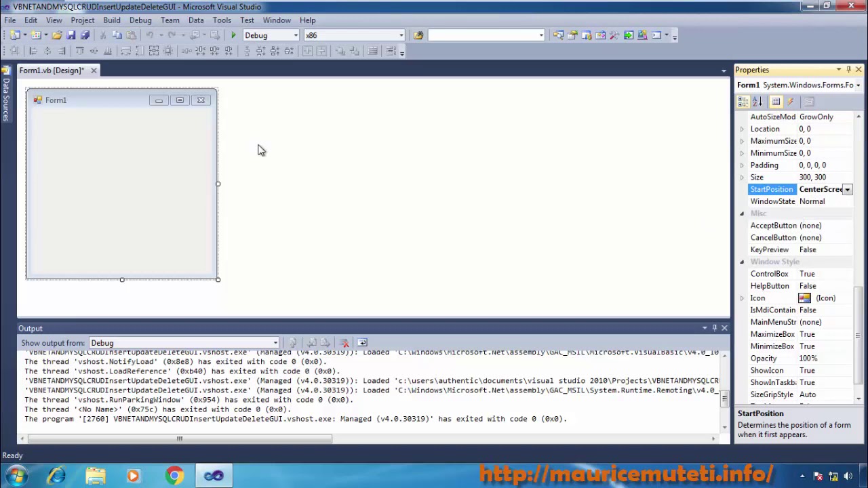Click the Opacity value 100%
The image size is (868, 488).
tap(808, 359)
